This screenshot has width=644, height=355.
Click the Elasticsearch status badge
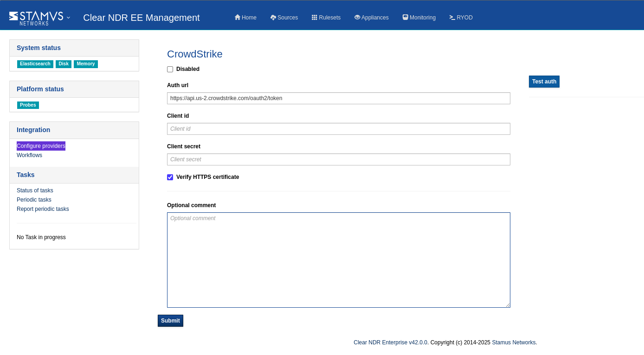pos(35,64)
